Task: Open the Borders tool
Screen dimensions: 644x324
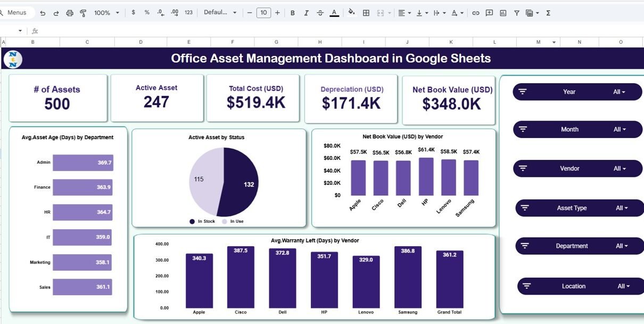Action: click(x=366, y=13)
